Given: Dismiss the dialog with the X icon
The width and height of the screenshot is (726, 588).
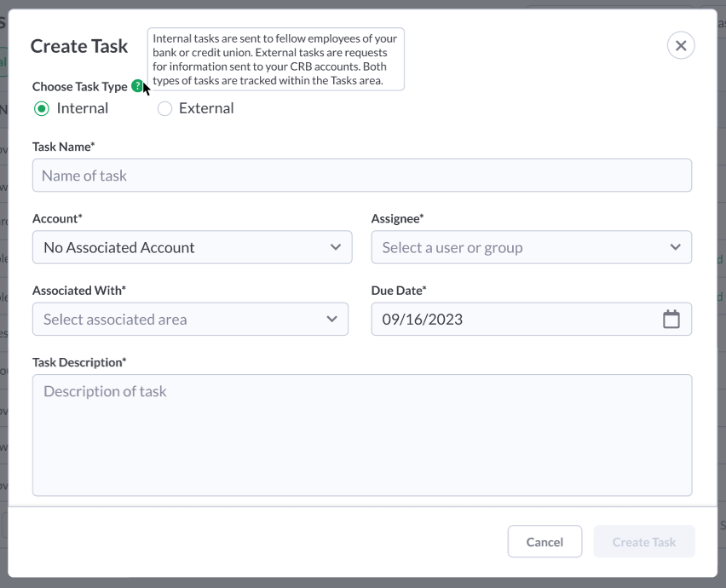Looking at the screenshot, I should [680, 45].
